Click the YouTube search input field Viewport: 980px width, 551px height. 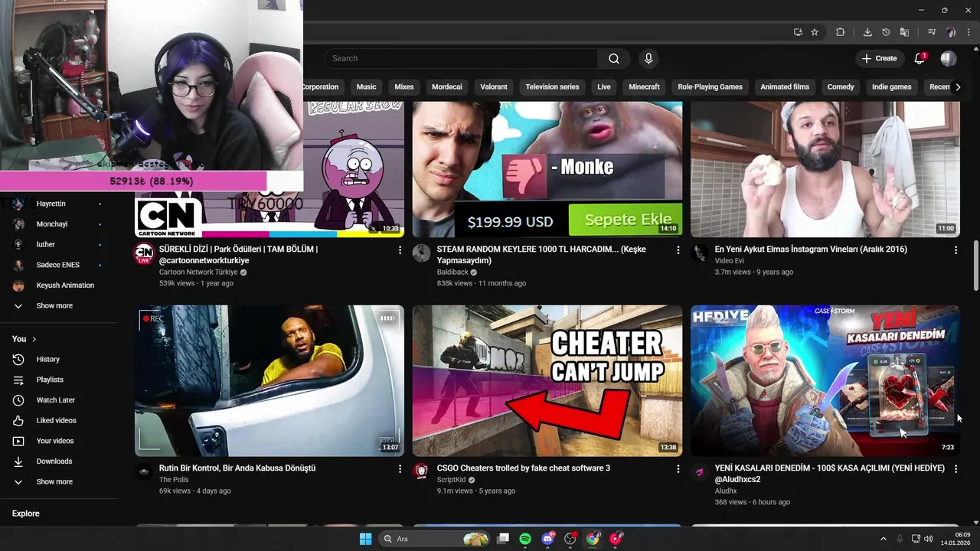(x=461, y=58)
